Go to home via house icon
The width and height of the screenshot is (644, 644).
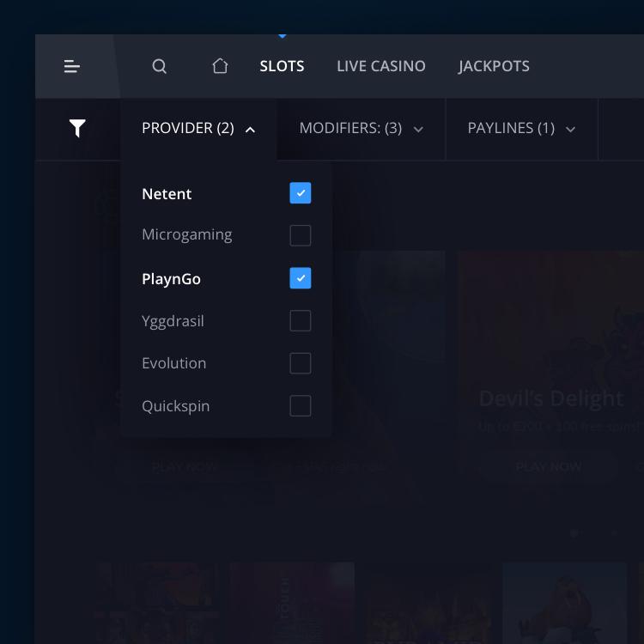(x=220, y=66)
